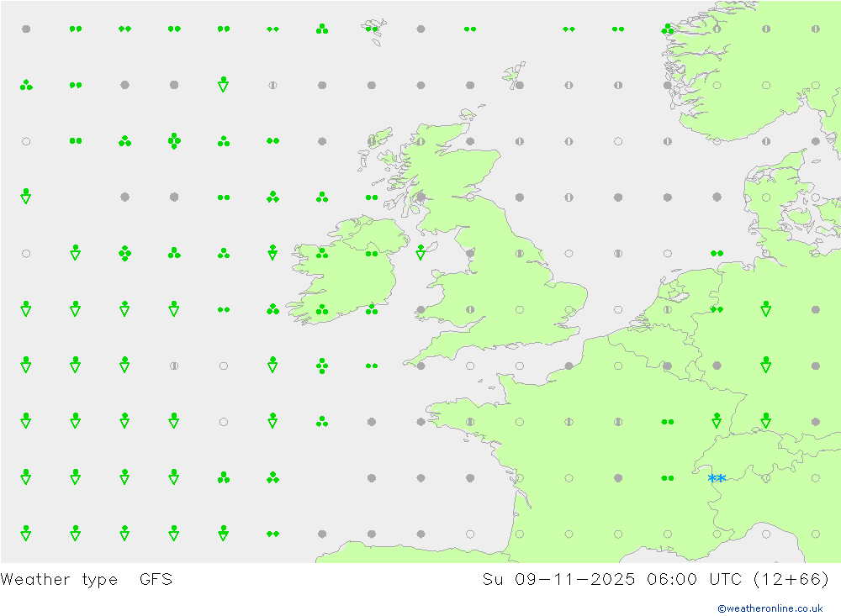Click the half-filled cloud symbol over Wales
The height and width of the screenshot is (616, 841).
[470, 309]
